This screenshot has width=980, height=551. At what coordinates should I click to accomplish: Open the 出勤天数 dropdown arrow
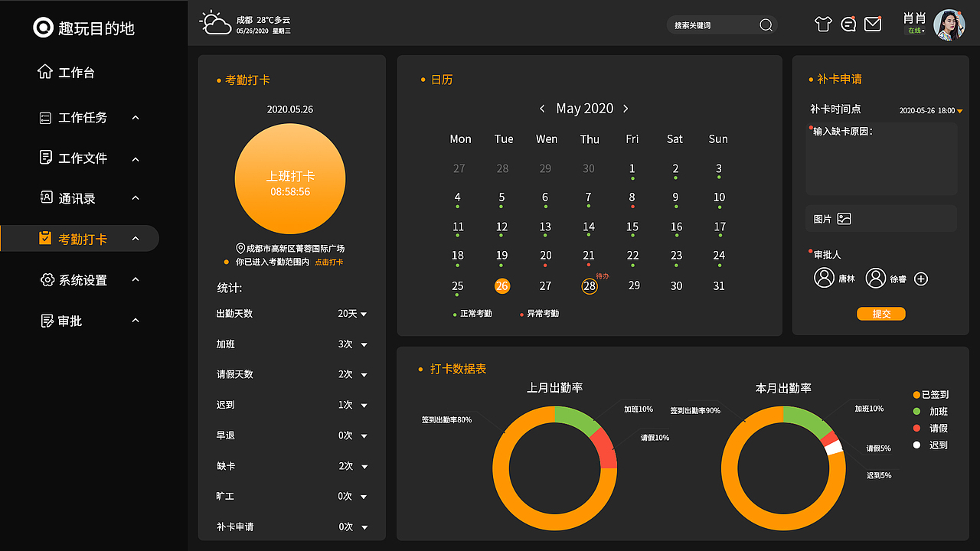[x=364, y=314]
